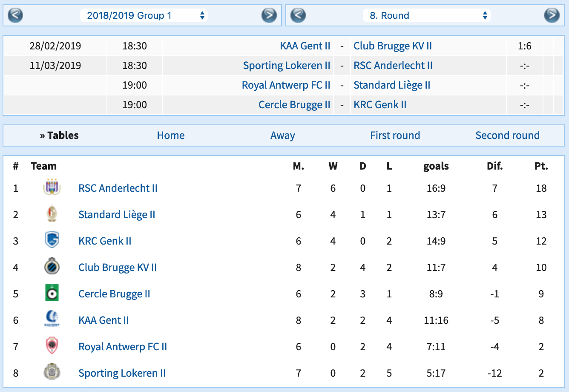This screenshot has height=392, width=569.
Task: Open the 2018/2019 Group 1 dropdown
Action: coord(144,16)
